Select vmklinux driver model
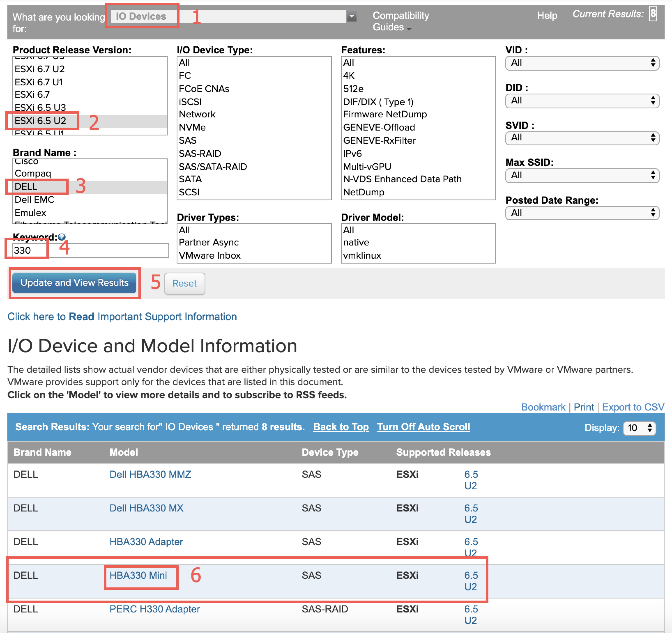The width and height of the screenshot is (672, 633). tap(418, 256)
